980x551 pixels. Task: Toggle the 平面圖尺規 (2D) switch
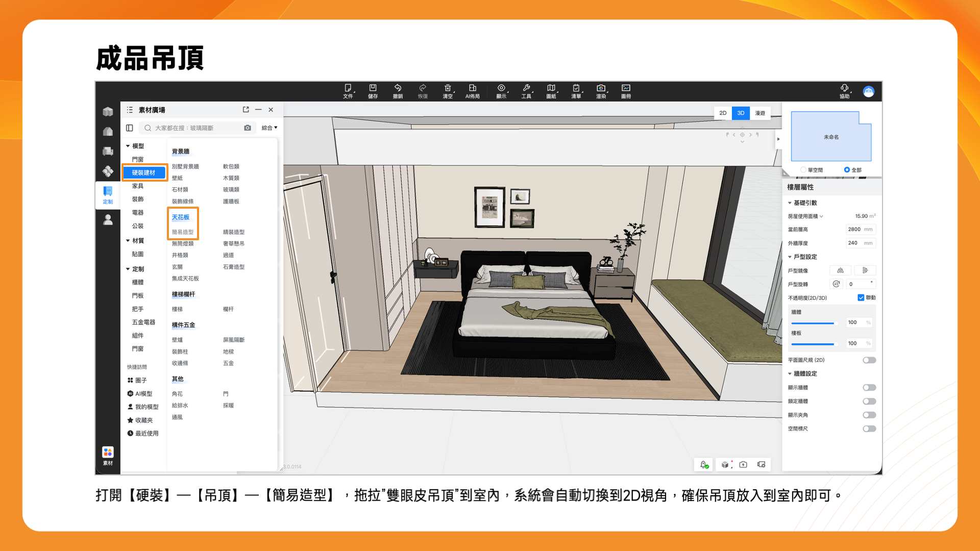click(x=869, y=360)
